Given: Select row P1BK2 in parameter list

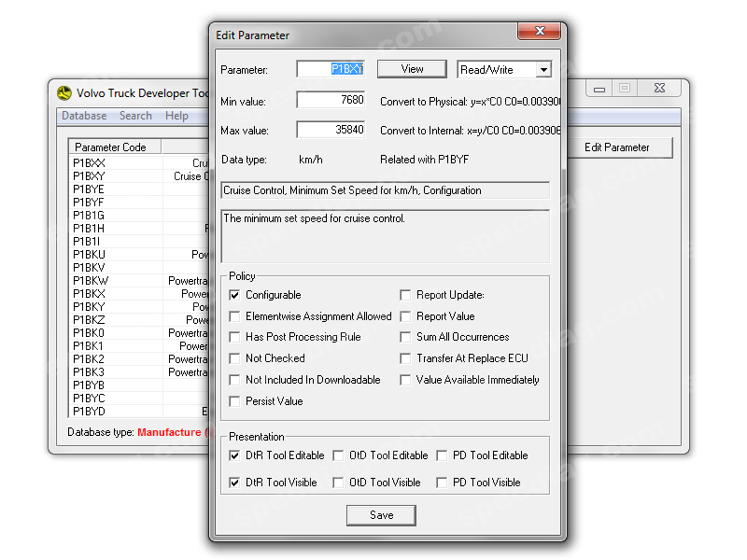Looking at the screenshot, I should click(139, 359).
